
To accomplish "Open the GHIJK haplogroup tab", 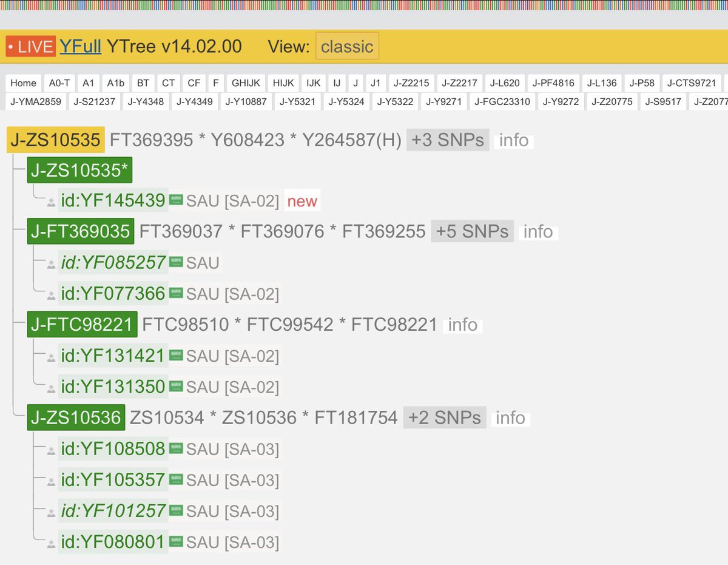I will tap(246, 83).
